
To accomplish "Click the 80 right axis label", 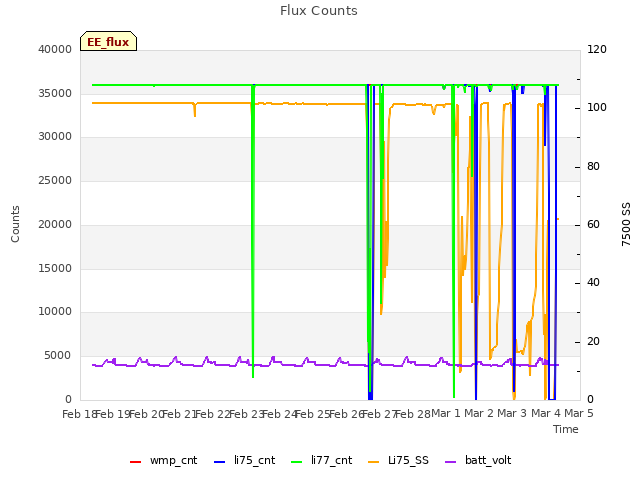I will coord(593,167).
